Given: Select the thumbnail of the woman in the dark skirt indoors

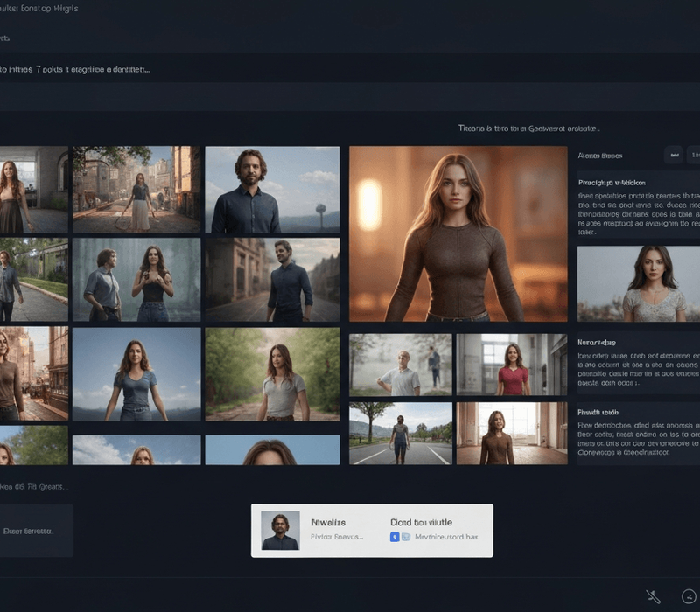Looking at the screenshot, I should click(x=34, y=189).
